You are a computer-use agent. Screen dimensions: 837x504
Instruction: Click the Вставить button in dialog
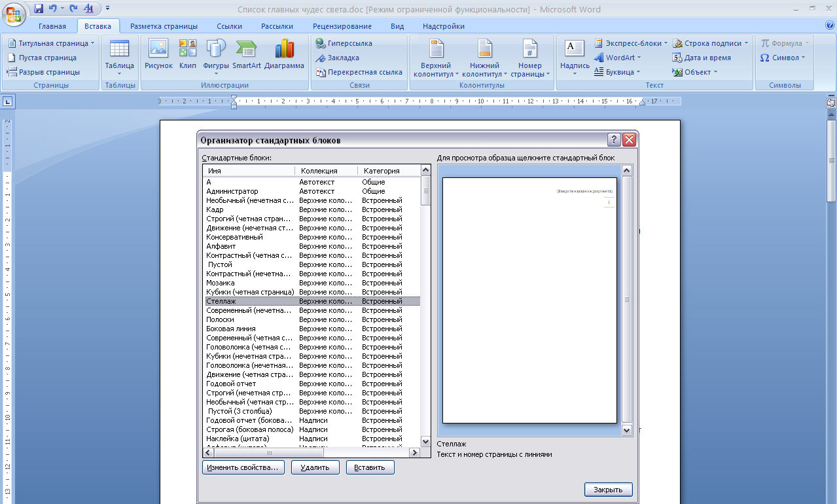(370, 467)
